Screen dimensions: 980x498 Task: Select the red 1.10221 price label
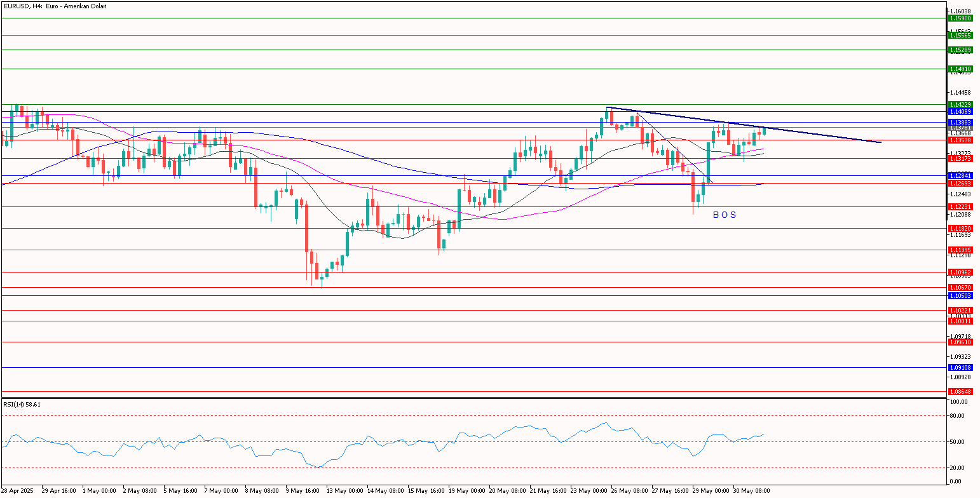click(x=960, y=310)
